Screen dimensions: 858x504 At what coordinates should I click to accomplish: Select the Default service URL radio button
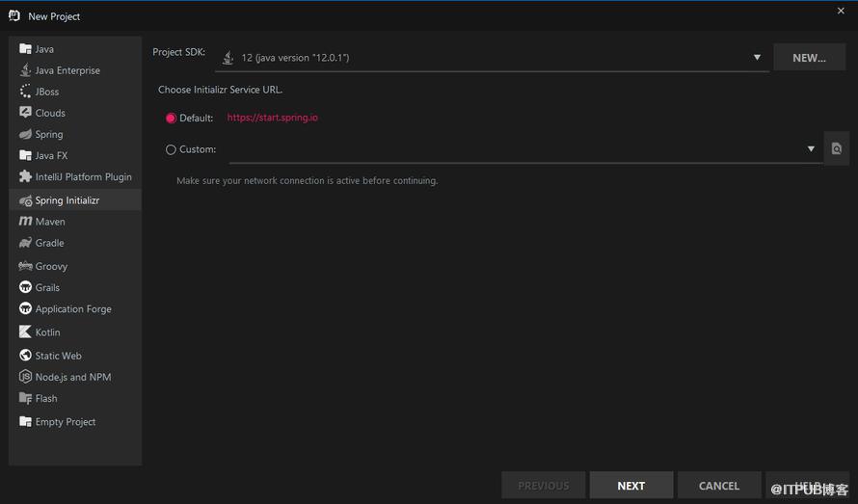171,119
